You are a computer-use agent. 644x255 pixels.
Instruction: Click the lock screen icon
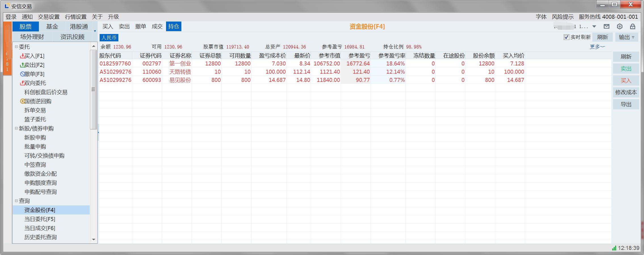633,26
